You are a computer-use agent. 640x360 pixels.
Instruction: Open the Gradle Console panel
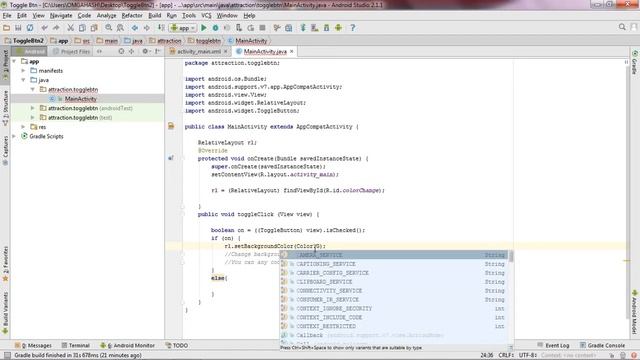tap(602, 345)
